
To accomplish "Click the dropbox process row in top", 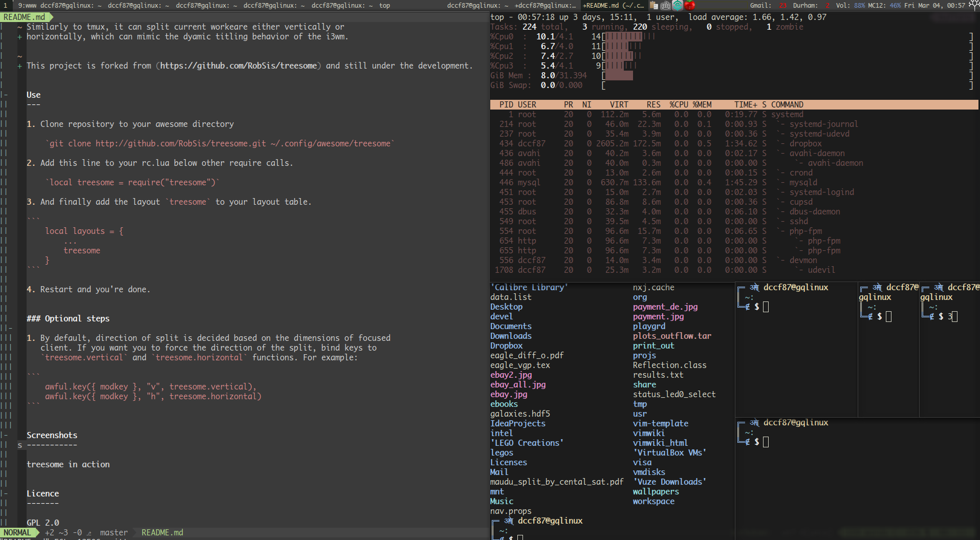I will (x=734, y=143).
